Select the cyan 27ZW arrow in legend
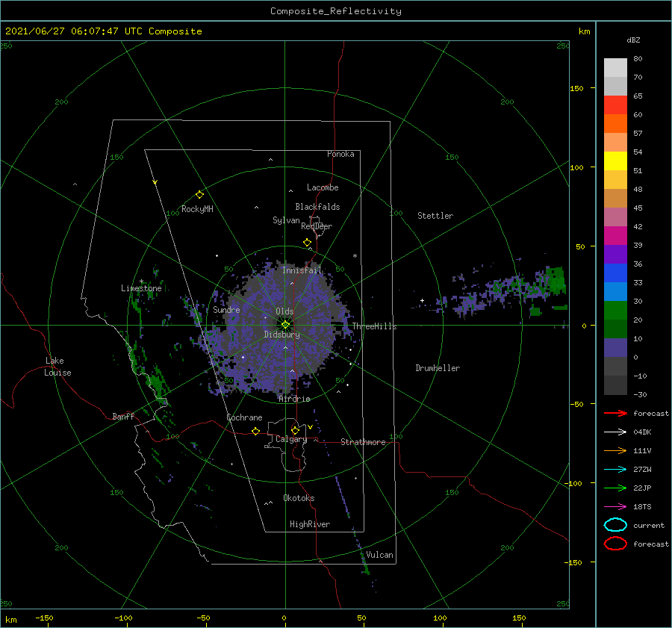 (x=615, y=470)
